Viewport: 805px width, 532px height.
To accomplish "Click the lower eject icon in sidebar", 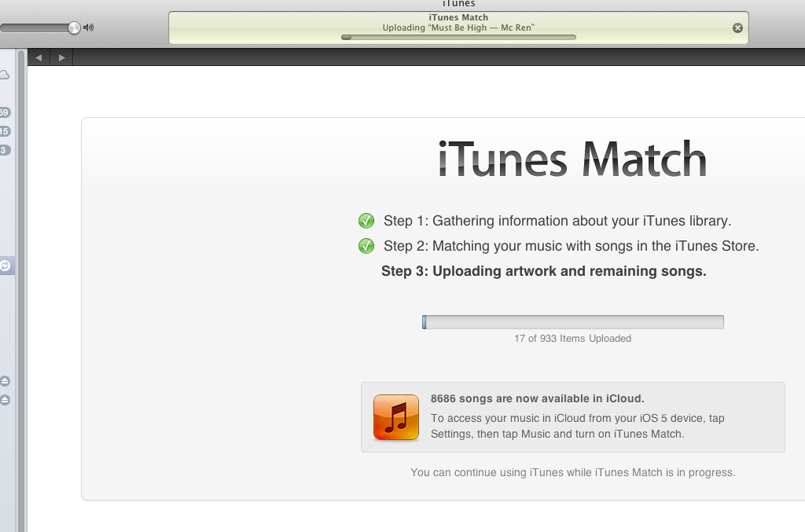I will (5, 400).
